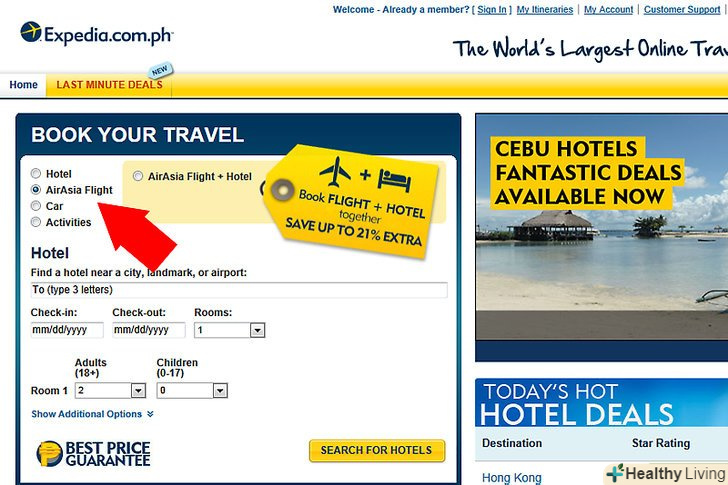The height and width of the screenshot is (485, 728).
Task: Open the Cebu Hotels promotional banner
Action: point(602,227)
